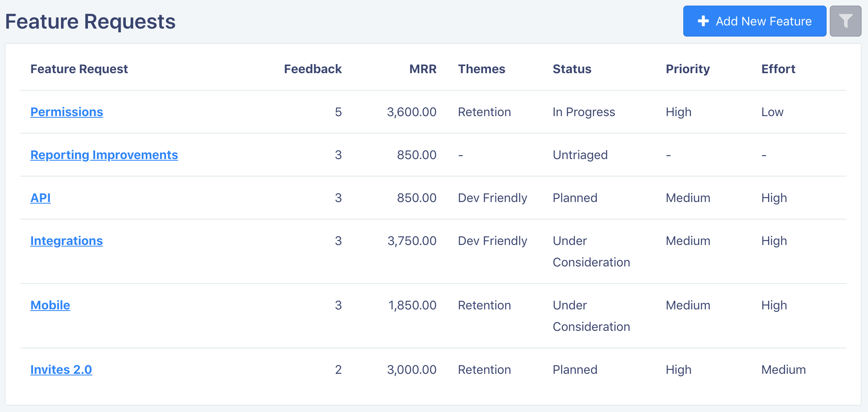Image resolution: width=868 pixels, height=412 pixels.
Task: Click Retention theme in Permissions row
Action: (x=484, y=112)
